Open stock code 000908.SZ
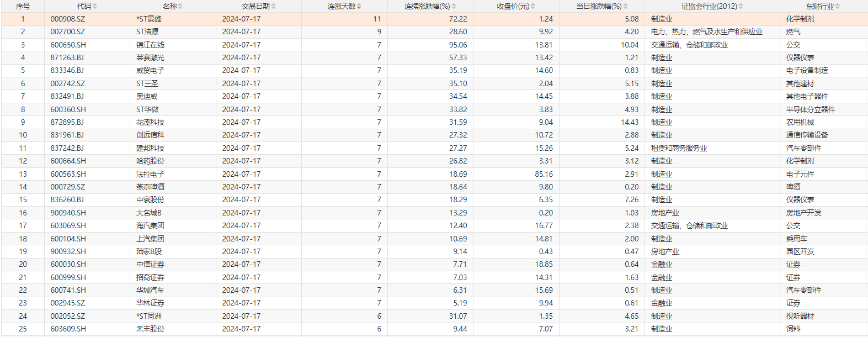Viewport: 868px width, 337px height. [68, 19]
